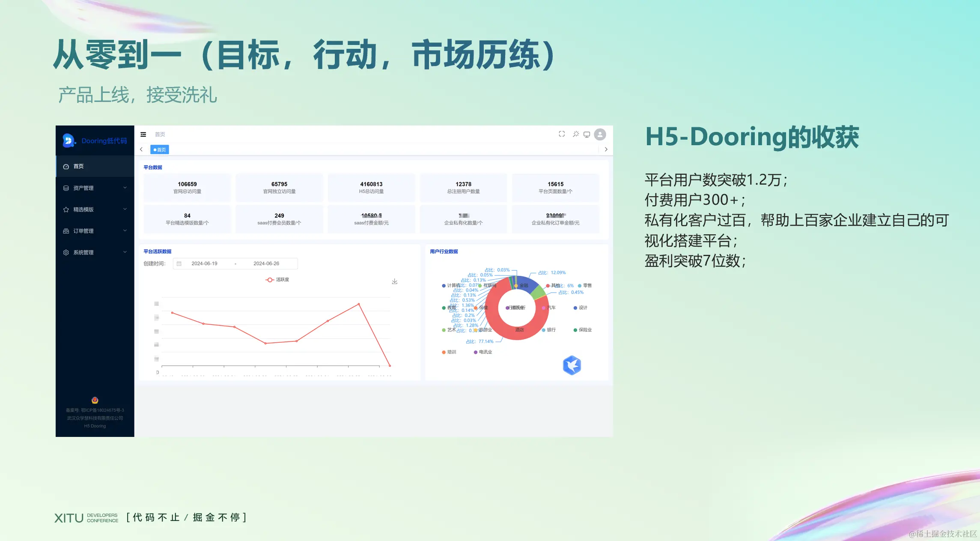Click the calendar icon in date range field

tap(179, 264)
